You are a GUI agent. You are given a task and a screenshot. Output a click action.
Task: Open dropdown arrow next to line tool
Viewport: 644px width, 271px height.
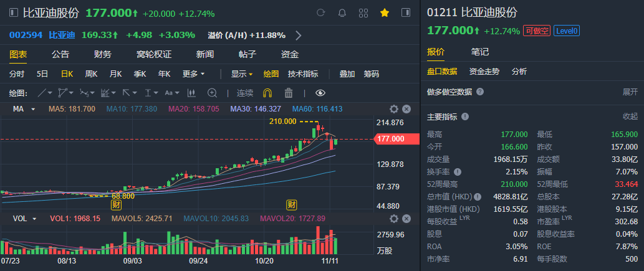pyautogui.click(x=50, y=93)
